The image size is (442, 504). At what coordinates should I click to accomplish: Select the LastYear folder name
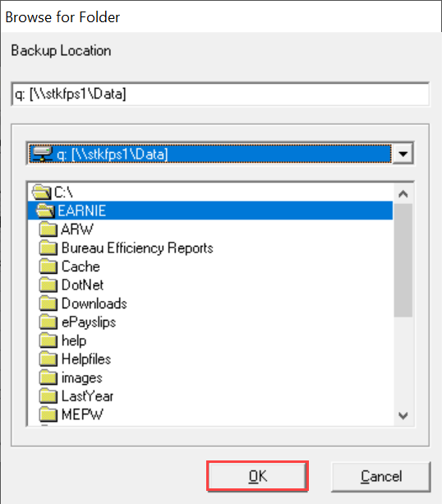coord(87,396)
